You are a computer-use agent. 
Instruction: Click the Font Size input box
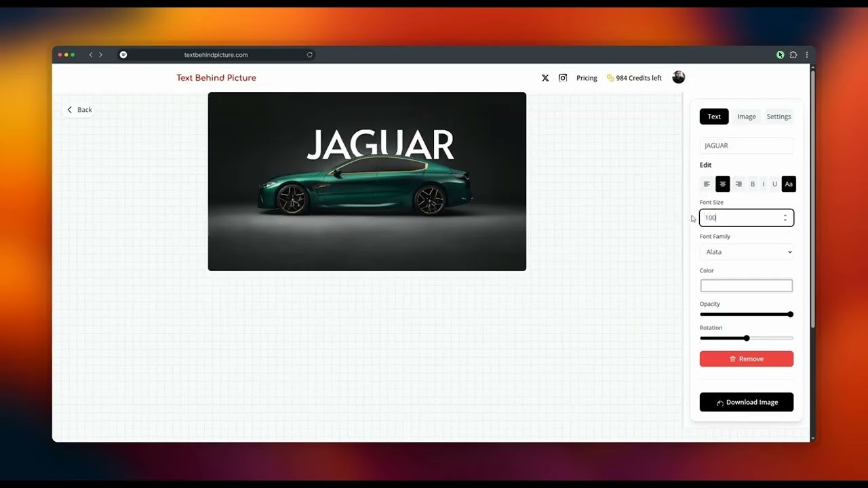point(747,218)
